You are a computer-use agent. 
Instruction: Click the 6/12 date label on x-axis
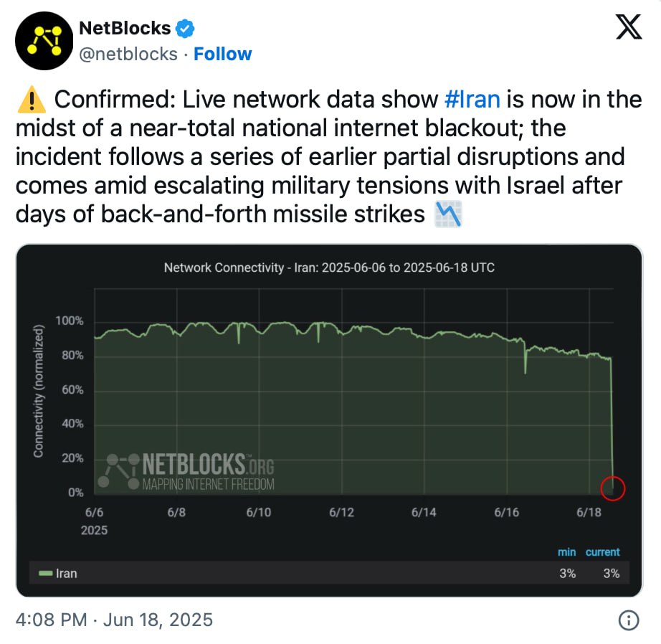point(341,513)
